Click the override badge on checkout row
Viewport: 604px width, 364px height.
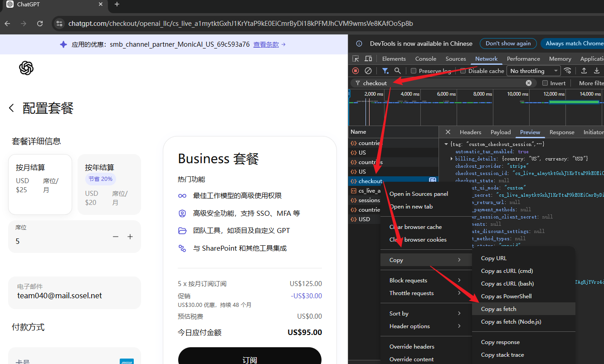coord(433,181)
